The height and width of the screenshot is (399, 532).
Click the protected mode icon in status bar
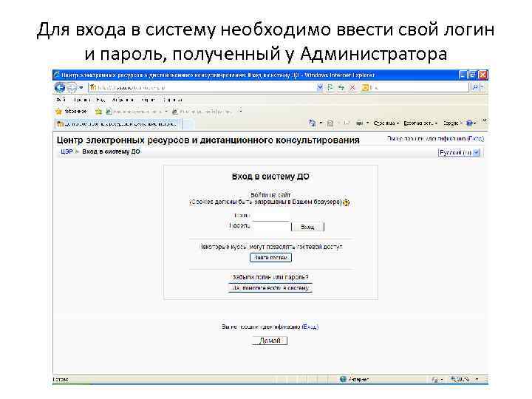pos(435,379)
